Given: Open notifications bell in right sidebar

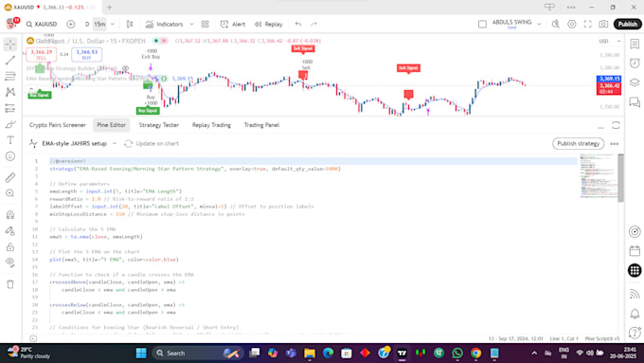Looking at the screenshot, I should tap(635, 314).
